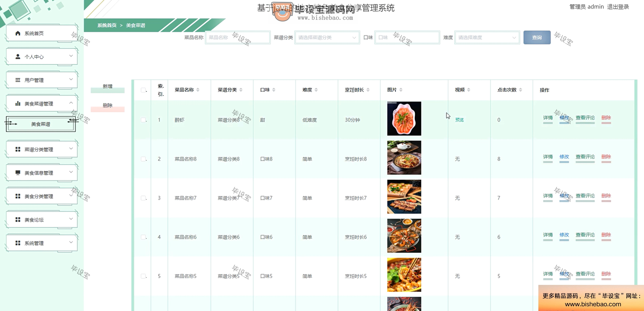Click the list icon for 用户管理
644x311 pixels.
18,80
